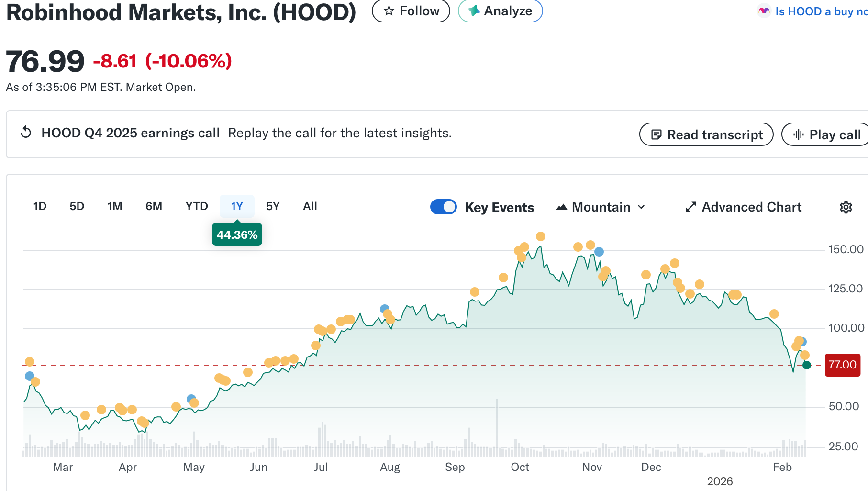868x491 pixels.
Task: Click the star Follow button
Action: coord(411,11)
